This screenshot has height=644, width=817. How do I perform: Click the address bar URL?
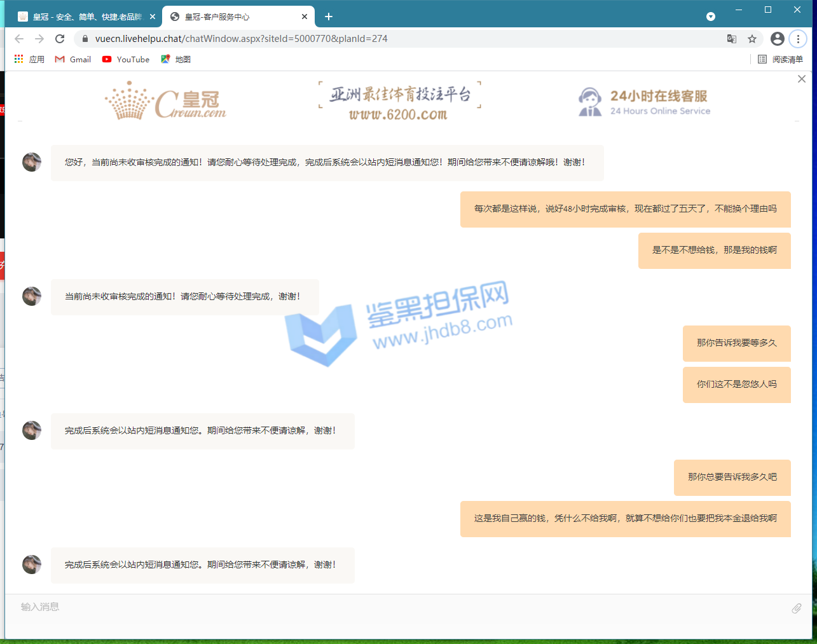[242, 39]
